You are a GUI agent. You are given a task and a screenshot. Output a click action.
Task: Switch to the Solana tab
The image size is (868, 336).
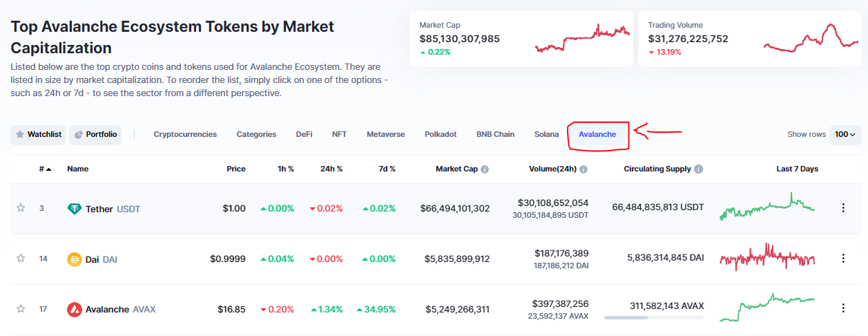click(546, 135)
